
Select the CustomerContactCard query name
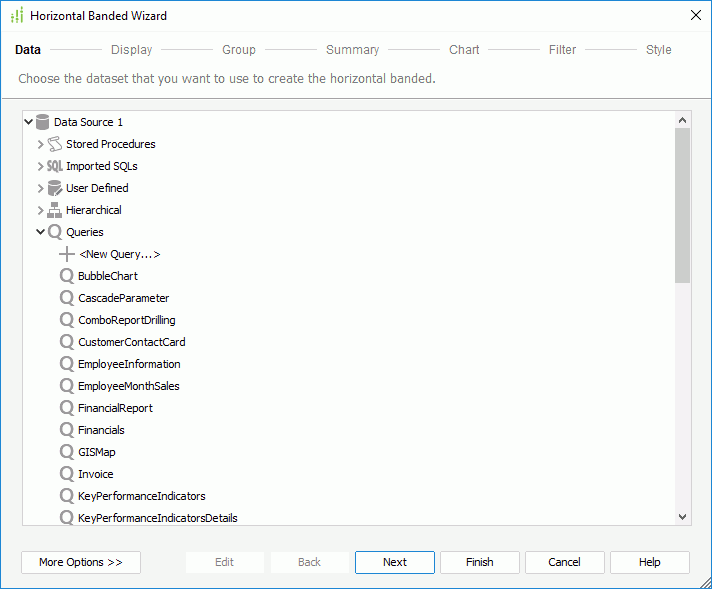pyautogui.click(x=132, y=342)
